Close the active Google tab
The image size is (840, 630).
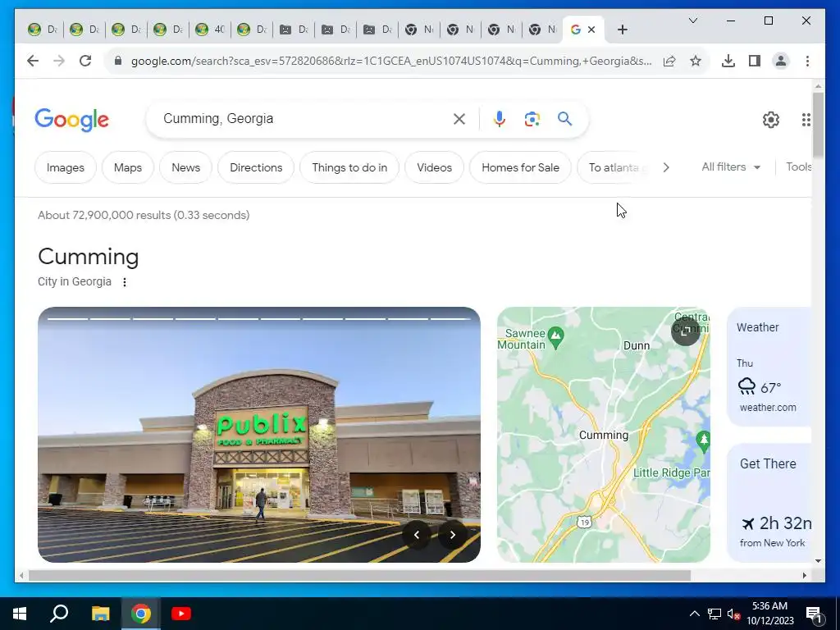[x=591, y=30]
